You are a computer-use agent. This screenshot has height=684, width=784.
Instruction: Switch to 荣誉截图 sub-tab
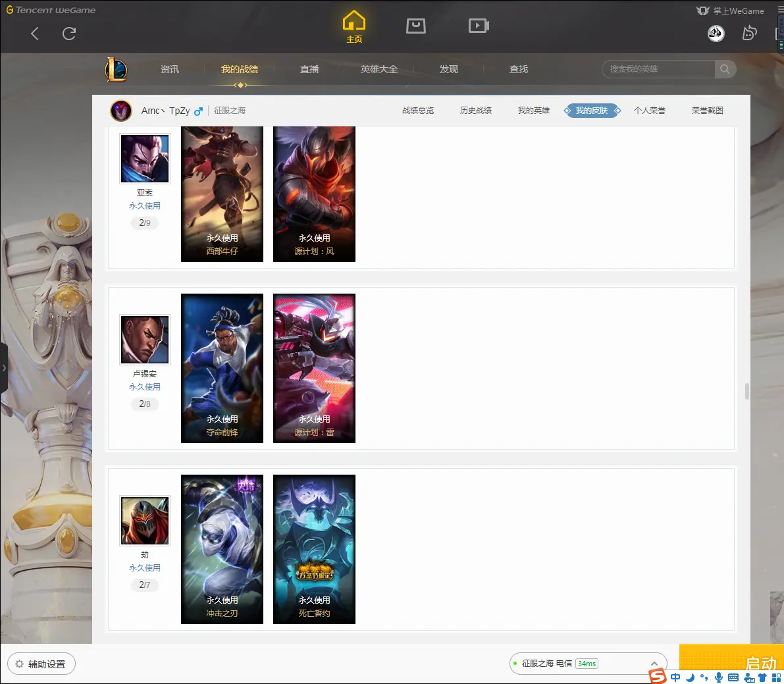tap(708, 111)
